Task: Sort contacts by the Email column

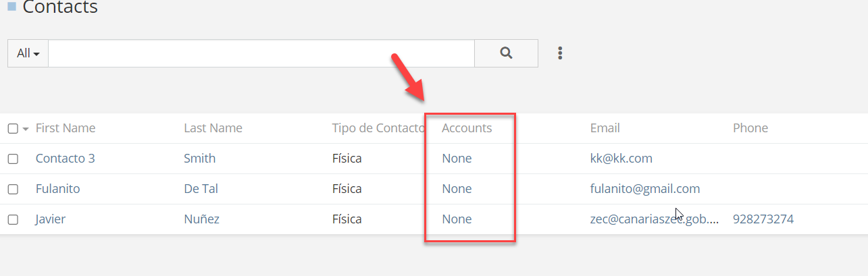Action: coord(605,128)
